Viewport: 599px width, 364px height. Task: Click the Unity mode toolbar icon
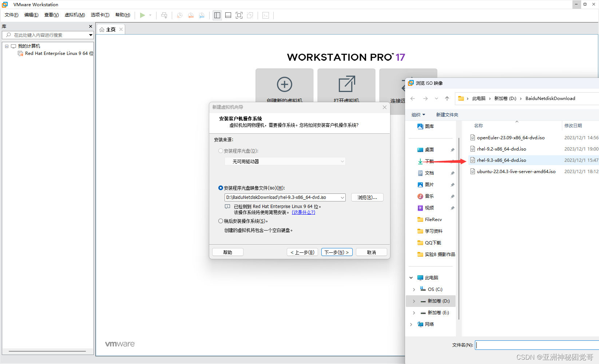[250, 15]
